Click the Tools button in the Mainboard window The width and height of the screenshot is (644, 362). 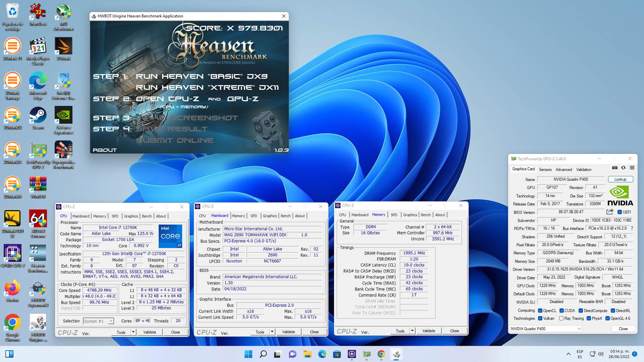click(x=260, y=332)
